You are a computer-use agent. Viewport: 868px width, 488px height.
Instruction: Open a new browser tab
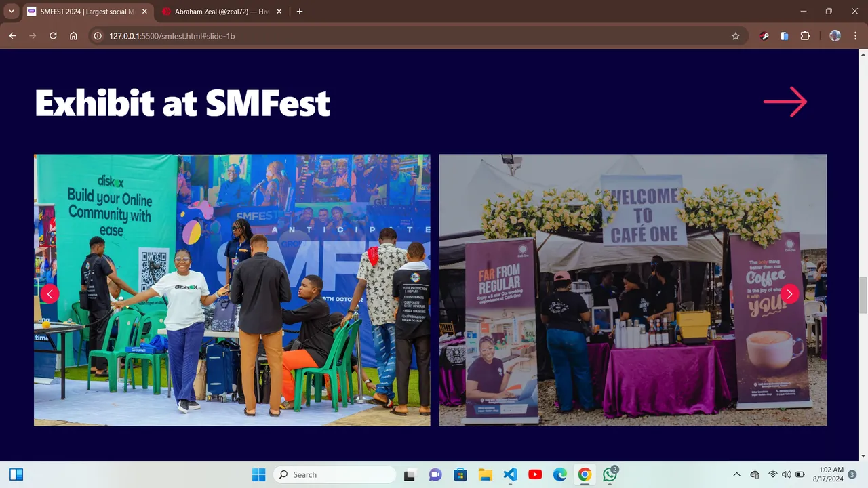(300, 12)
